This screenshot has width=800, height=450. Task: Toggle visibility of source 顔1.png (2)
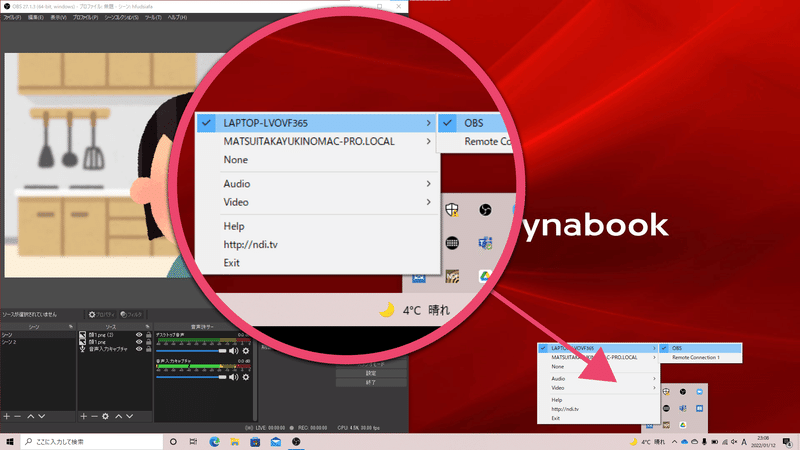pyautogui.click(x=139, y=335)
